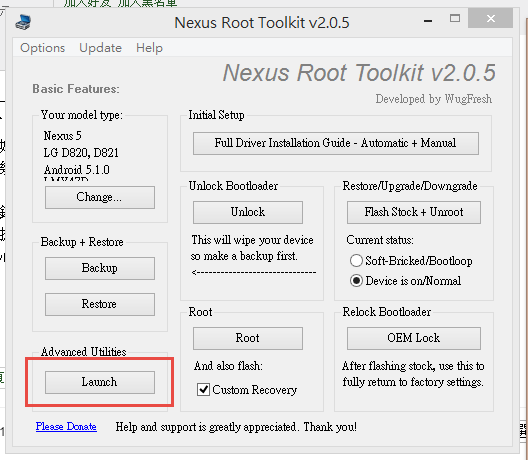Open the Update menu
528x460 pixels.
pyautogui.click(x=100, y=48)
